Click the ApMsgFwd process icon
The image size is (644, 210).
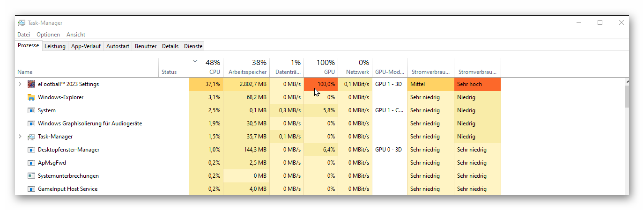pos(31,163)
